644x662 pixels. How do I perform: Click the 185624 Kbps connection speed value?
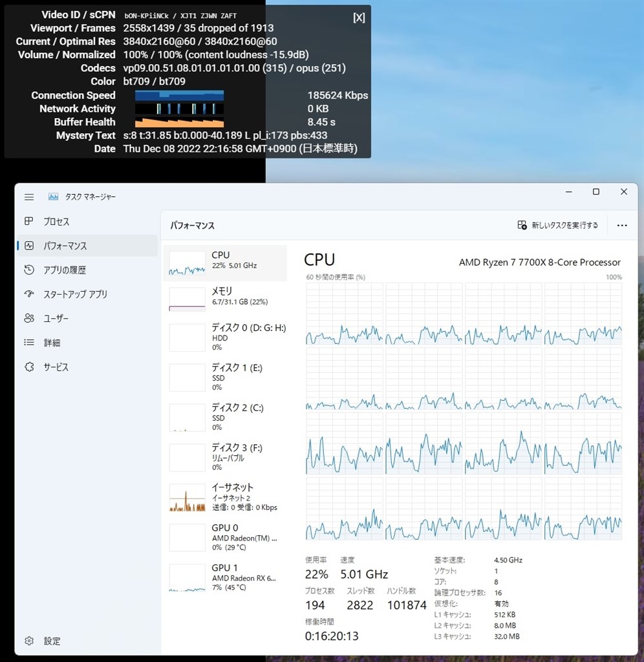(338, 96)
